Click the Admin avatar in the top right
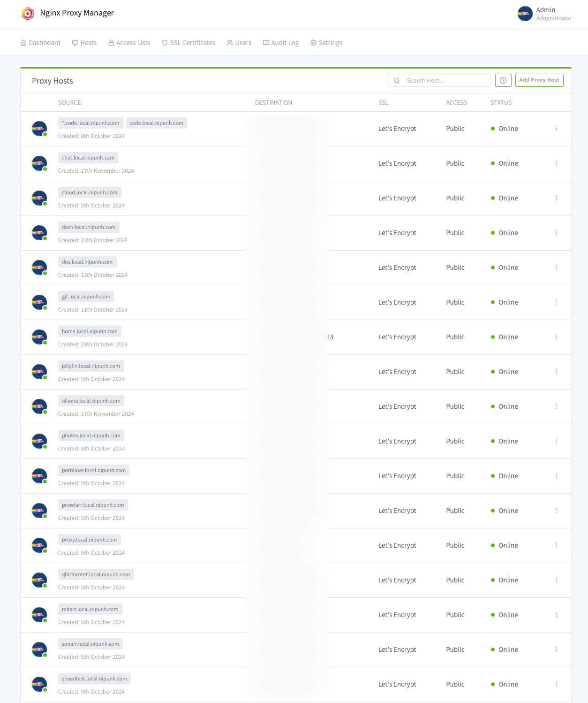The height and width of the screenshot is (703, 588). [x=525, y=14]
